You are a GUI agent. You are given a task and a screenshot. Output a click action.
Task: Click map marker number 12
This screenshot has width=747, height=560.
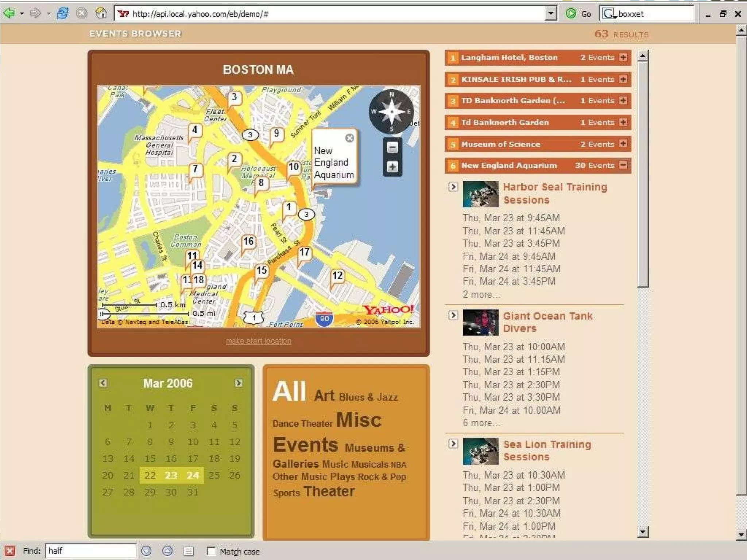point(337,276)
